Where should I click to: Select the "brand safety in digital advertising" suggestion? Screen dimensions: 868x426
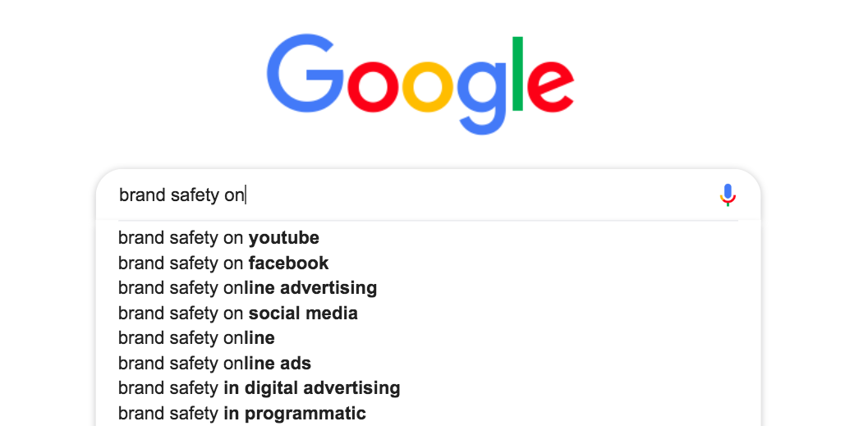pyautogui.click(x=259, y=388)
